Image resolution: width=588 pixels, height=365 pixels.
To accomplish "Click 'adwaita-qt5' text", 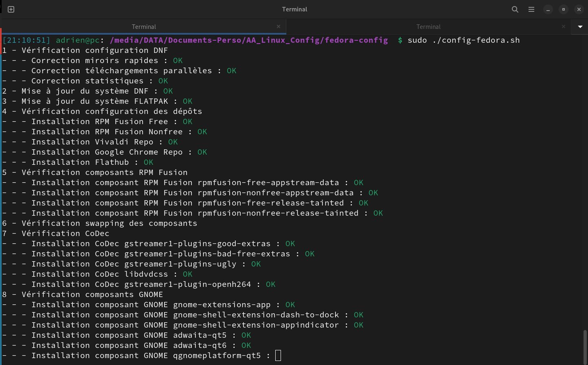I will point(200,335).
